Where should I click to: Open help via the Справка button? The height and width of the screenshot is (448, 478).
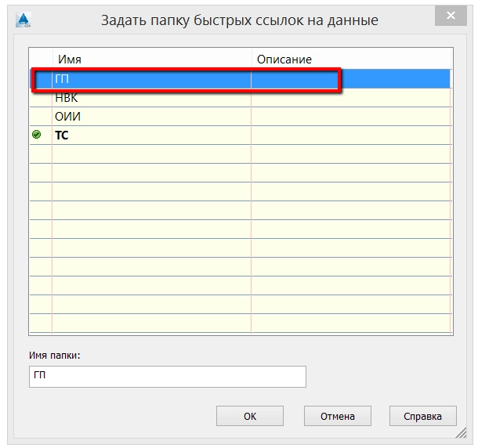(423, 417)
